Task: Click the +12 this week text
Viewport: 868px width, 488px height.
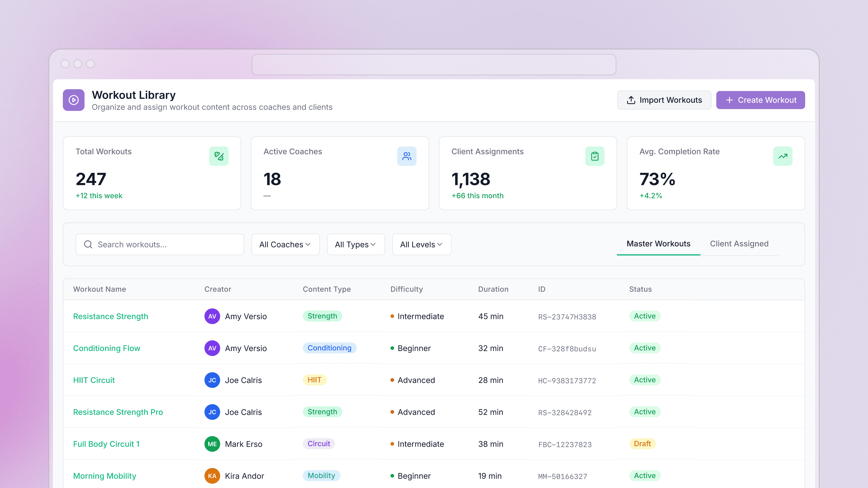Action: (99, 196)
